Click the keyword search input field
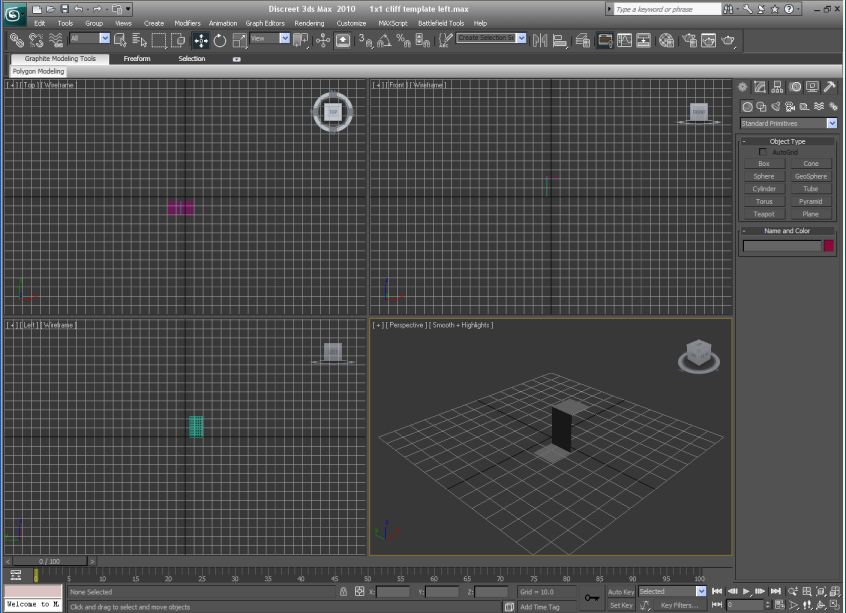The height and width of the screenshot is (613, 846). (x=667, y=9)
